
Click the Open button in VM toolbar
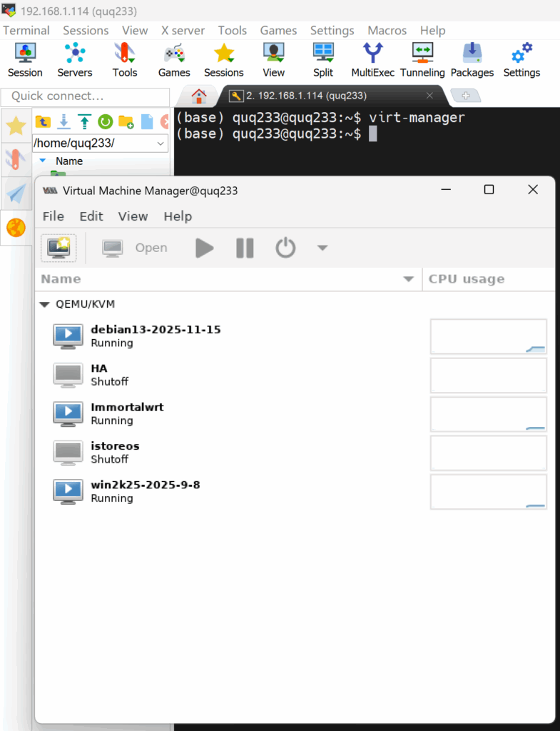136,248
